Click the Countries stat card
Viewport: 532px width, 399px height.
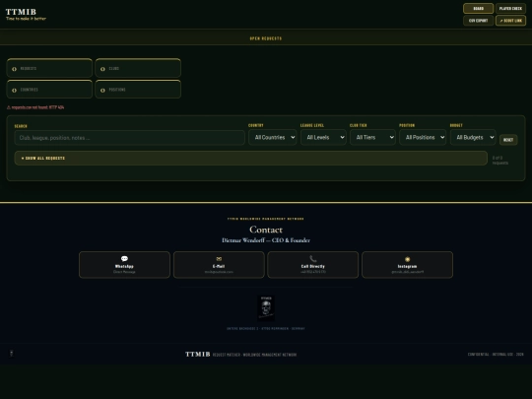pos(49,90)
